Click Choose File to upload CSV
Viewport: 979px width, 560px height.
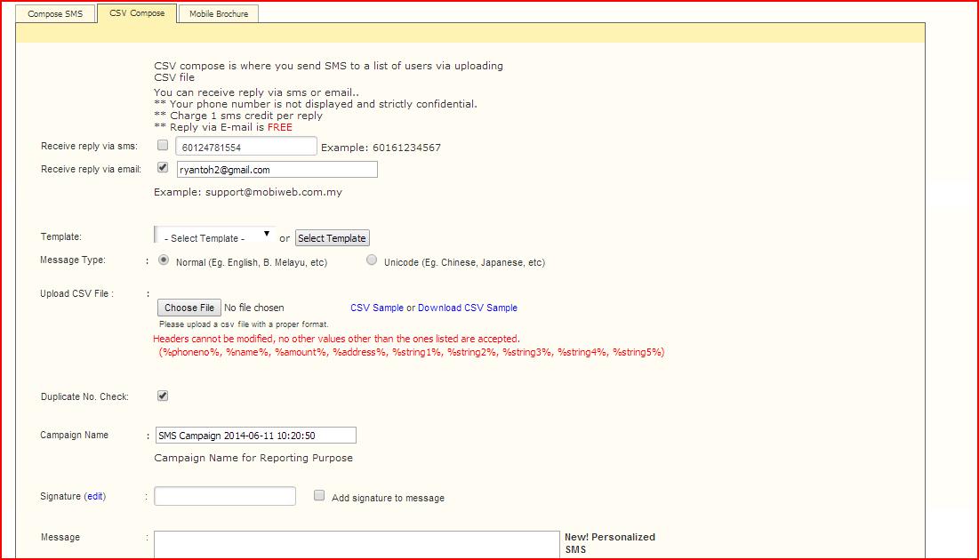tap(189, 308)
